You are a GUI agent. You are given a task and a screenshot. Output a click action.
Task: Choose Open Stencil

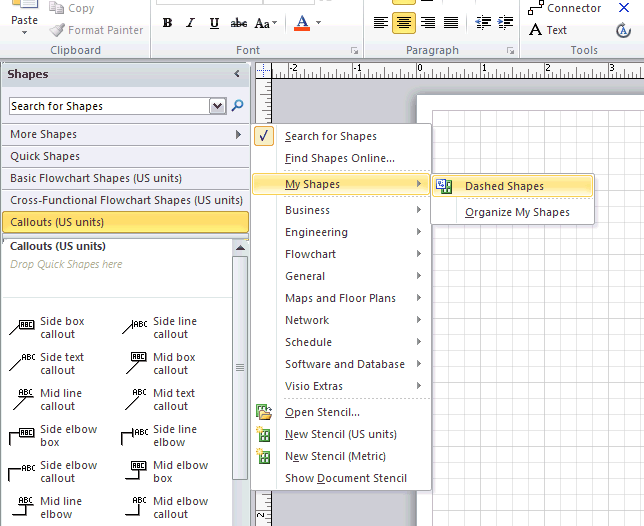point(342,412)
